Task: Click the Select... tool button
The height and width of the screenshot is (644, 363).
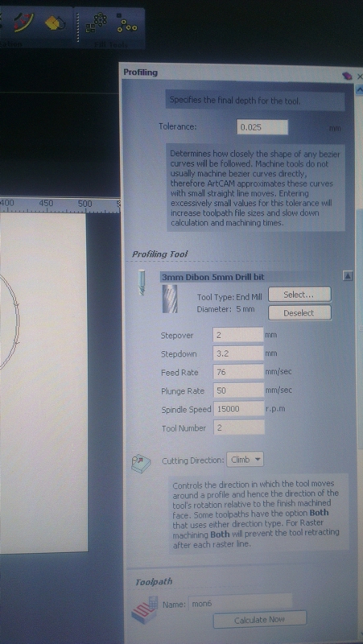Action: point(299,295)
